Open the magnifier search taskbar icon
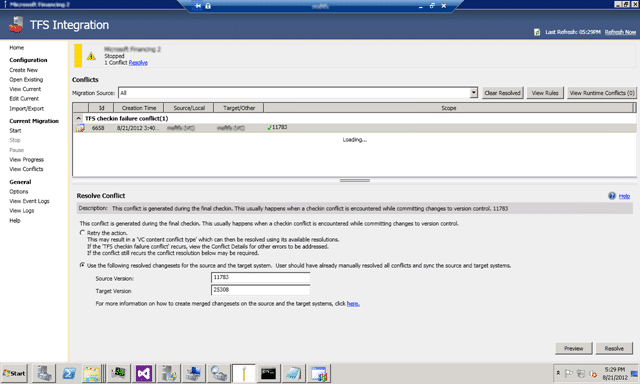640x384 pixels. [218, 373]
